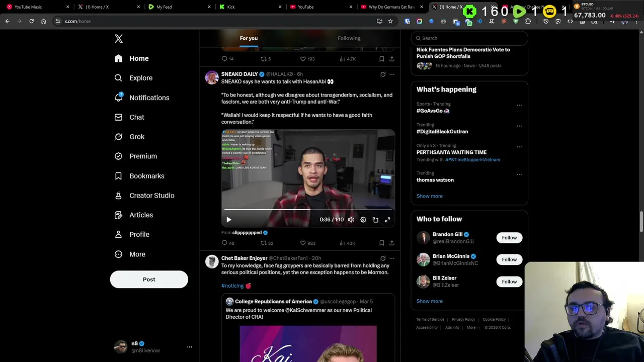Bookmark the top post with 4.7K views
The width and height of the screenshot is (644, 362).
[382, 59]
